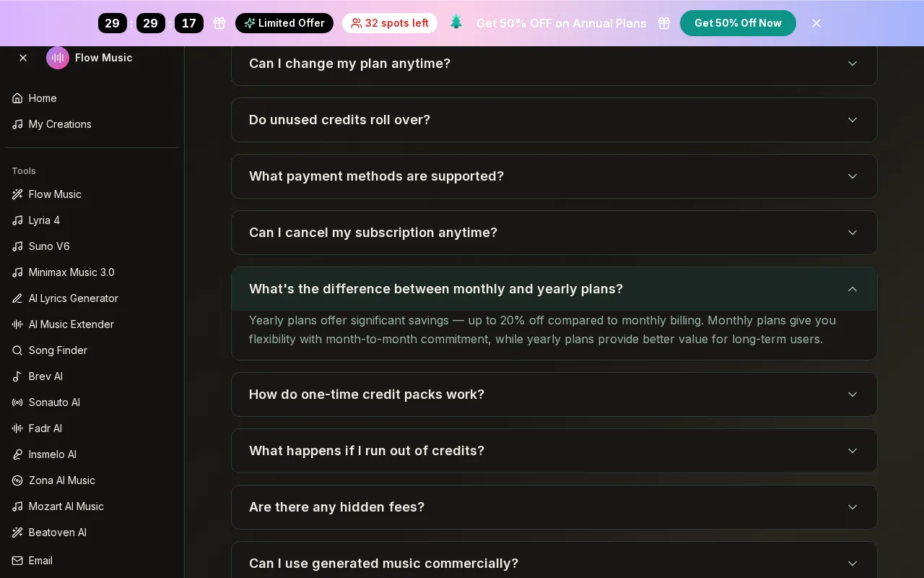Open the Zona AI Music tool
The width and height of the screenshot is (924, 578).
92,480
